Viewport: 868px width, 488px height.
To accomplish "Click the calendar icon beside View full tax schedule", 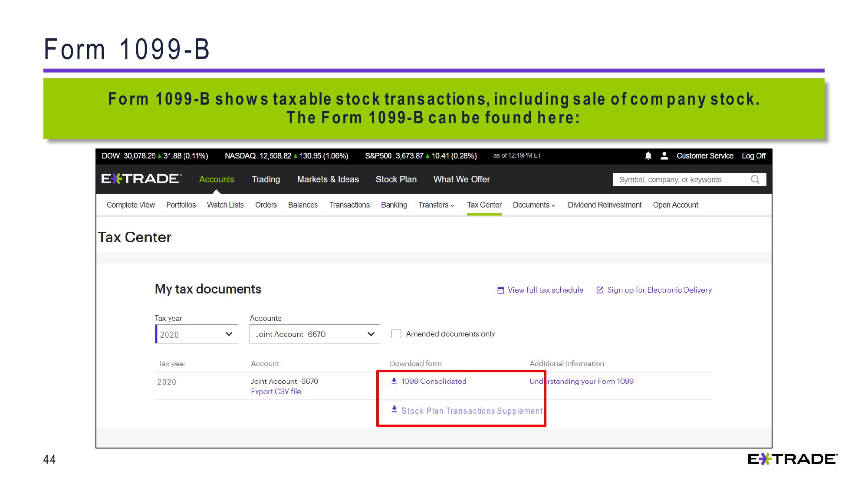I will 500,290.
